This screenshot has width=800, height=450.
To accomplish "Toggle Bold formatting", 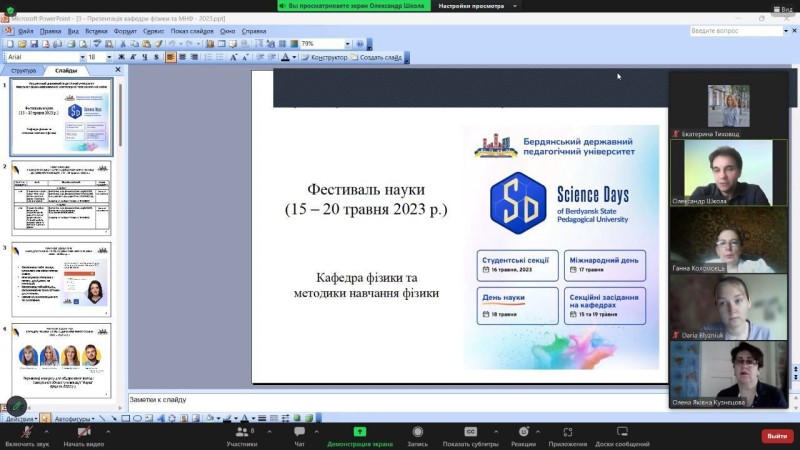I will point(121,57).
